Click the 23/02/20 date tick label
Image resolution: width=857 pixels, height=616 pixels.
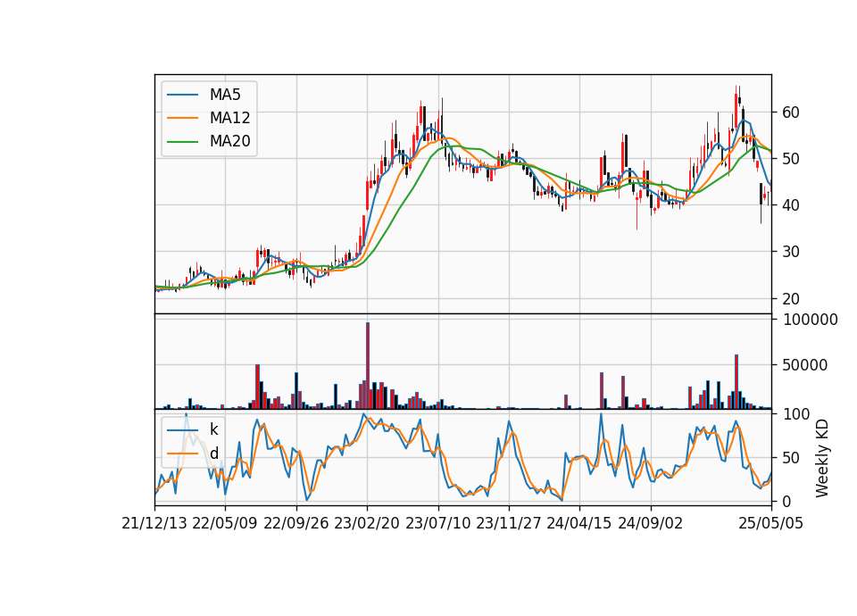tap(367, 523)
